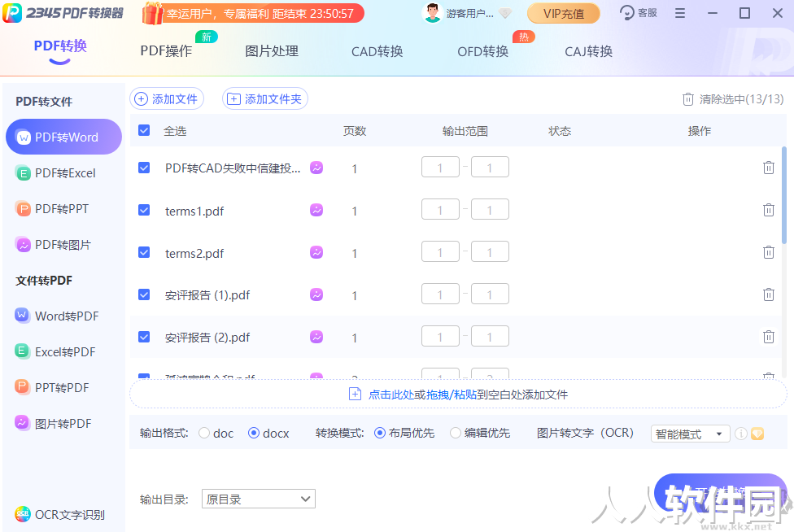Uncheck the 安评报告 (2).pdf checkbox
Screen dimensions: 794x532
click(x=144, y=337)
